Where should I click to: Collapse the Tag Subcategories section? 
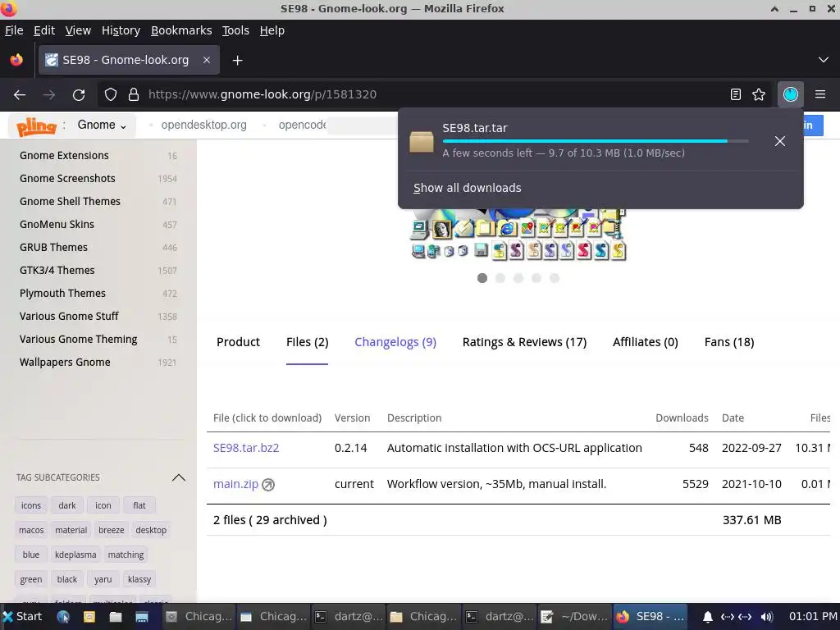click(x=178, y=478)
